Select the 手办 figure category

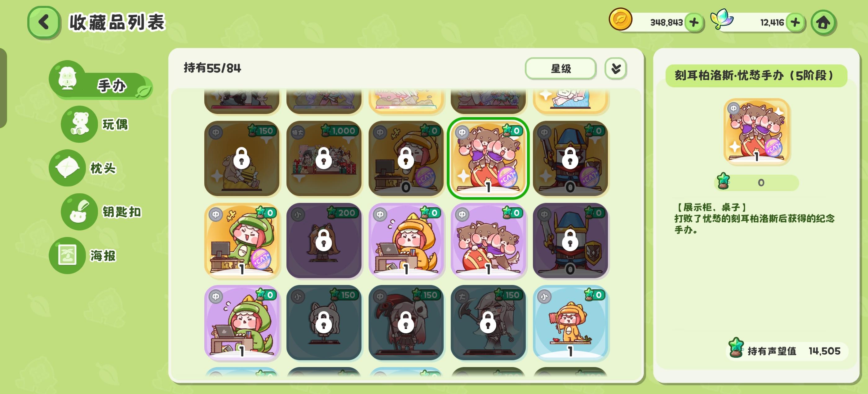click(100, 80)
